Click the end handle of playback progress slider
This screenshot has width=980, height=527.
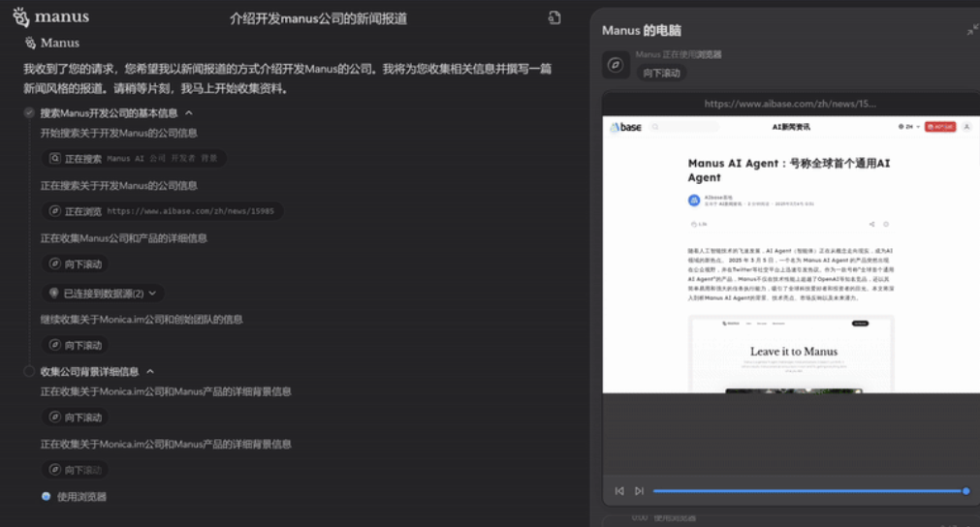pyautogui.click(x=965, y=491)
